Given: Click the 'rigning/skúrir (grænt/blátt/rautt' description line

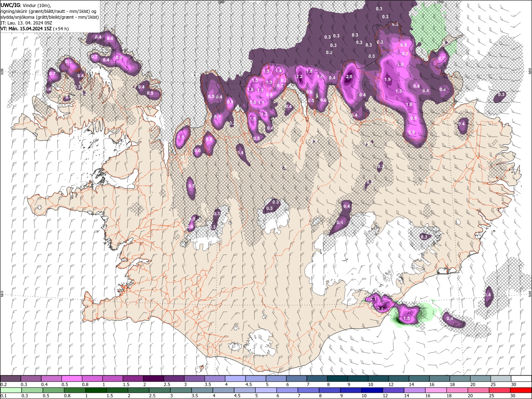Looking at the screenshot, I should 49,11.
